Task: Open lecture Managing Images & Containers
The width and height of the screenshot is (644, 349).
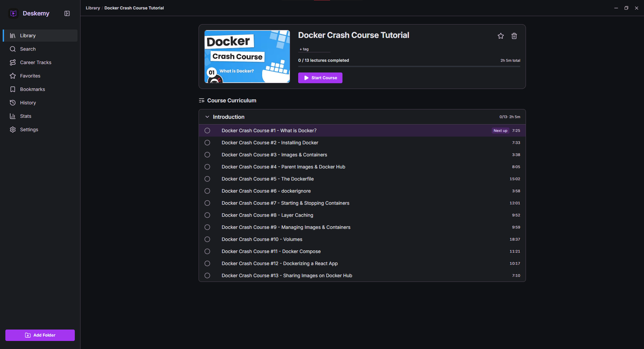Action: pos(286,227)
